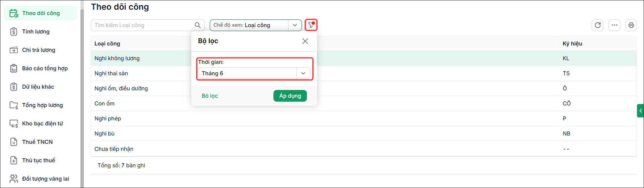
Task: Select the Nghỉ bù row
Action: 364,133
